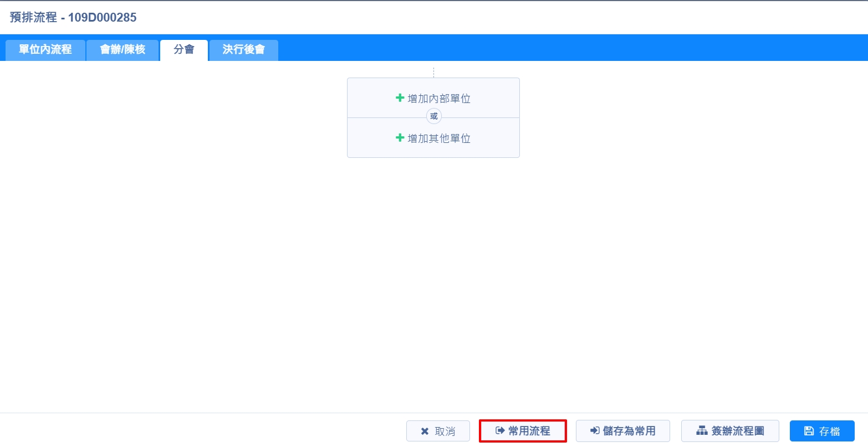Viewport: 868px width, 447px height.
Task: Select the 分會 tab
Action: 184,50
